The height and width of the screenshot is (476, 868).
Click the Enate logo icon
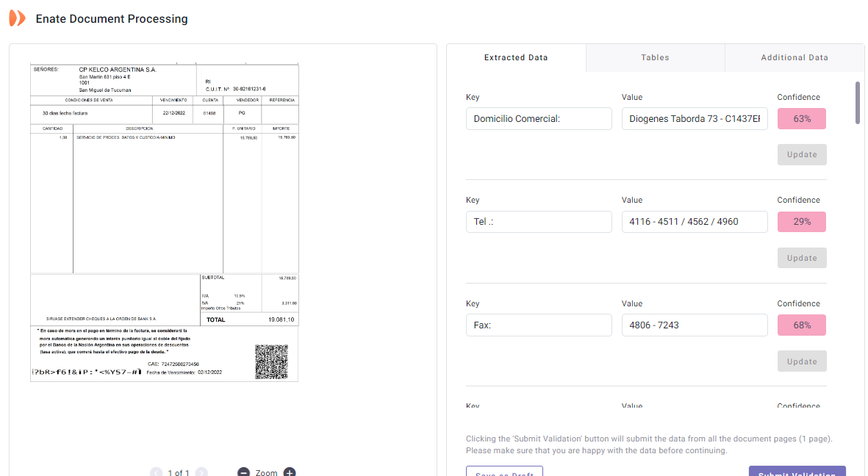(x=17, y=19)
